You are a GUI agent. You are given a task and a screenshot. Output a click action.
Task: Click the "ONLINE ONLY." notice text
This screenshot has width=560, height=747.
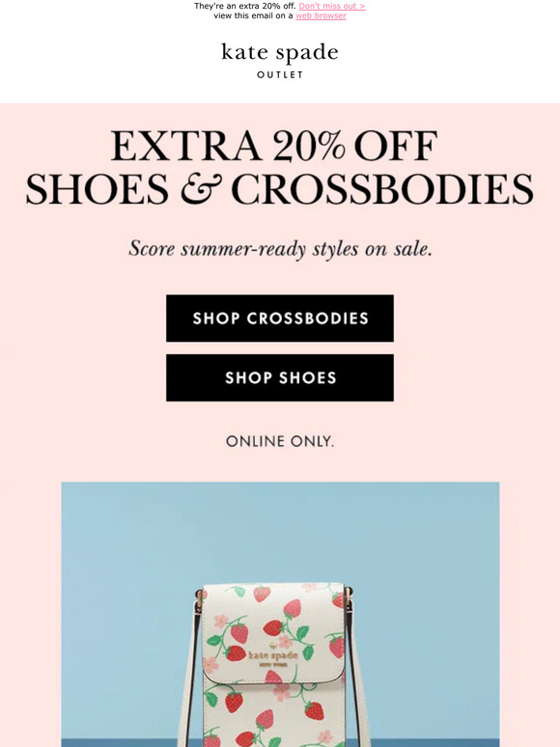click(x=280, y=442)
